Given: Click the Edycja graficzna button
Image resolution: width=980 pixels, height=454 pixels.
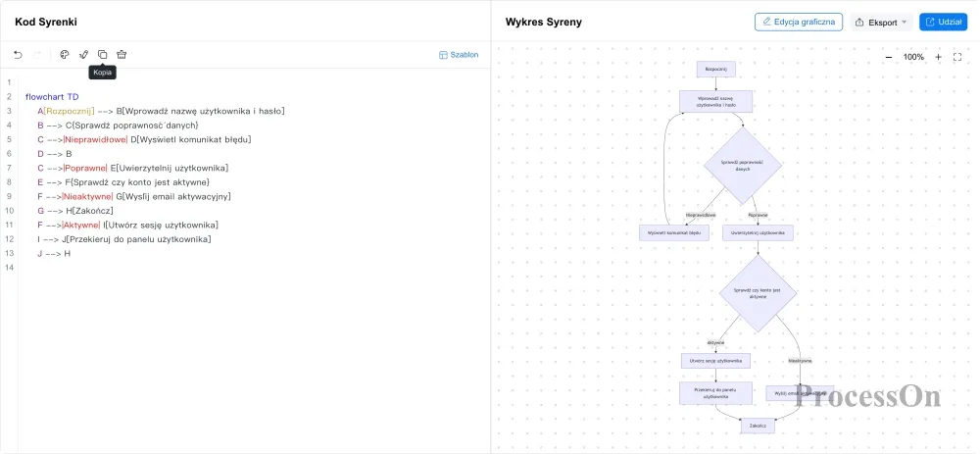Looking at the screenshot, I should point(798,22).
